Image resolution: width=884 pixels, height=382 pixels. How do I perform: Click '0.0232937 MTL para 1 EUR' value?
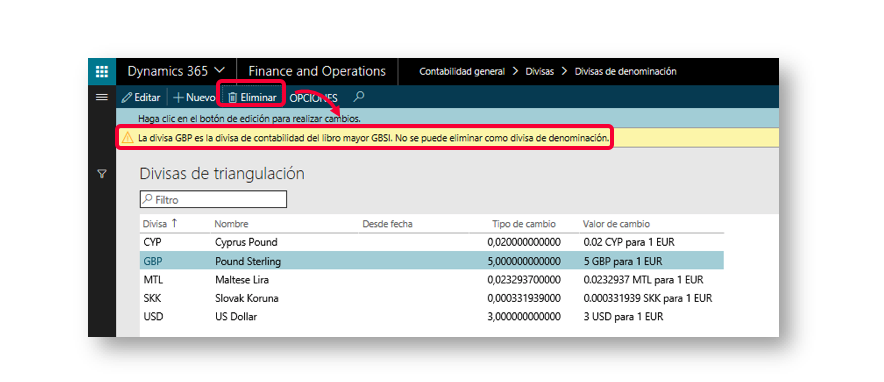[x=643, y=279]
